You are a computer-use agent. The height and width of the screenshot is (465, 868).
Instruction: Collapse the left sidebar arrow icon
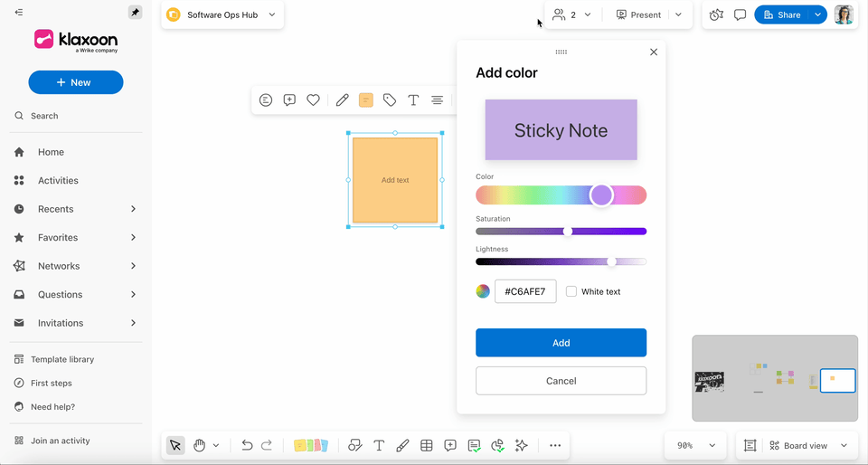[x=19, y=12]
